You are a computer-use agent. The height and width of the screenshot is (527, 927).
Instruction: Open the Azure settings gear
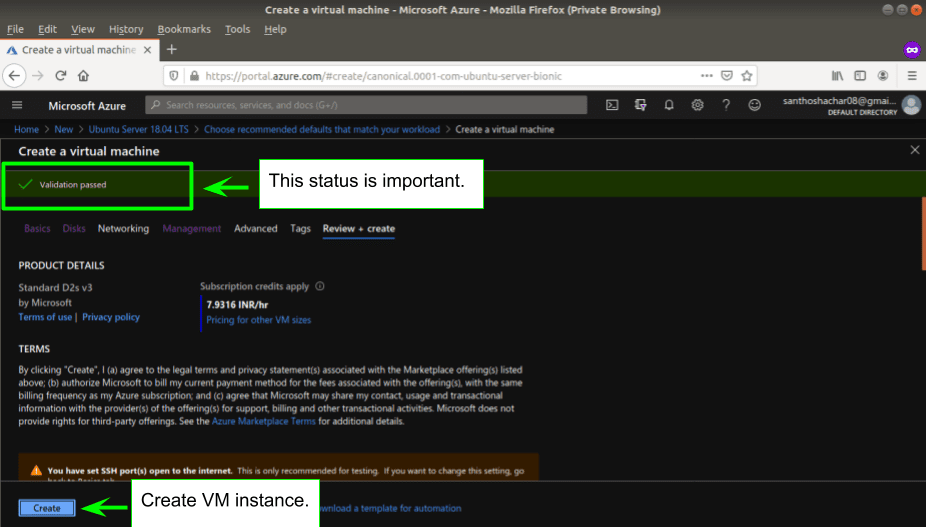point(698,105)
